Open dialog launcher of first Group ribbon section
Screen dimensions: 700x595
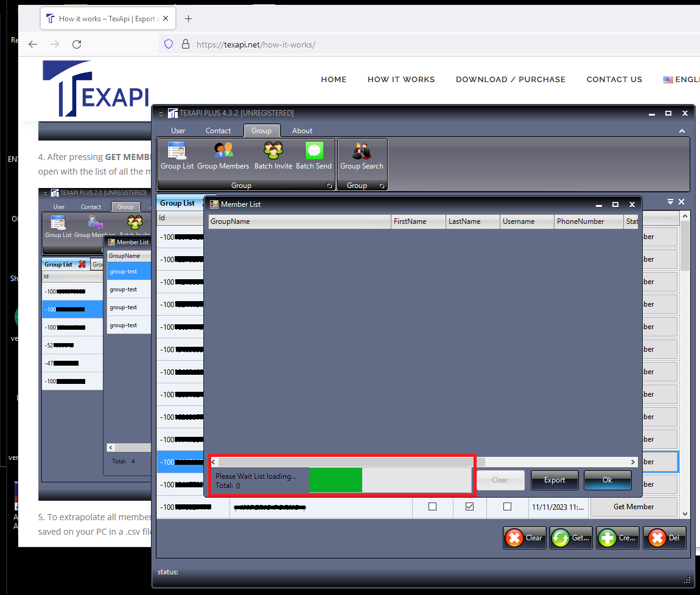pos(329,186)
